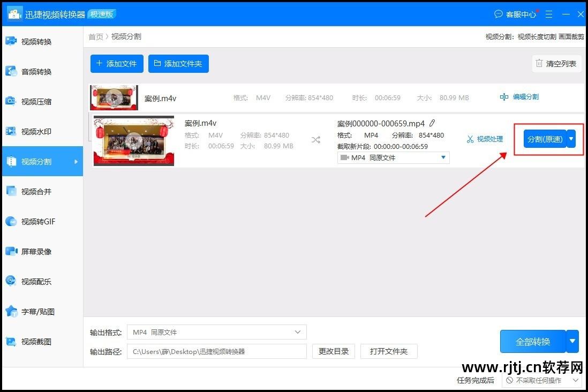The width and height of the screenshot is (588, 392).
Task: Open file row MP4 同原文件 format dropdown
Action: click(394, 157)
